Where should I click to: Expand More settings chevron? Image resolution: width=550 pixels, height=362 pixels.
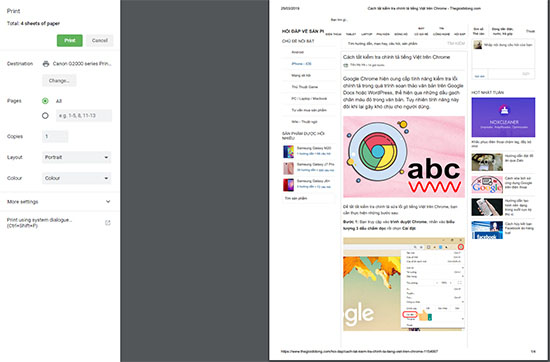(x=108, y=202)
